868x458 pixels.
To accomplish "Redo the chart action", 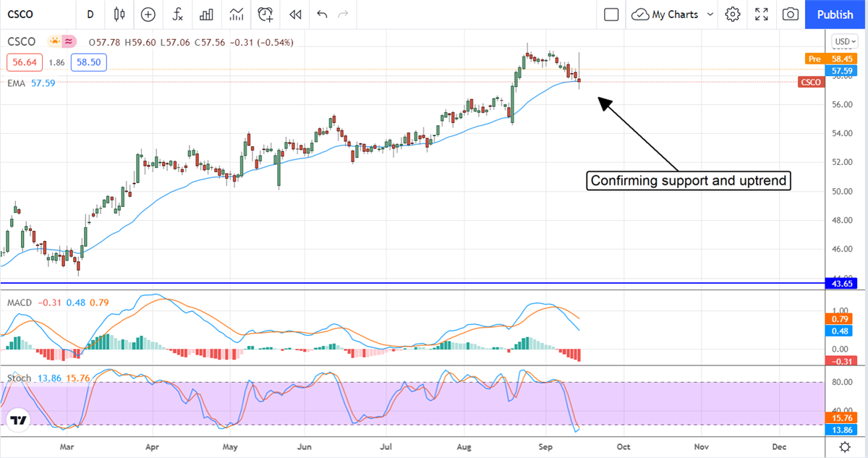I will (344, 14).
